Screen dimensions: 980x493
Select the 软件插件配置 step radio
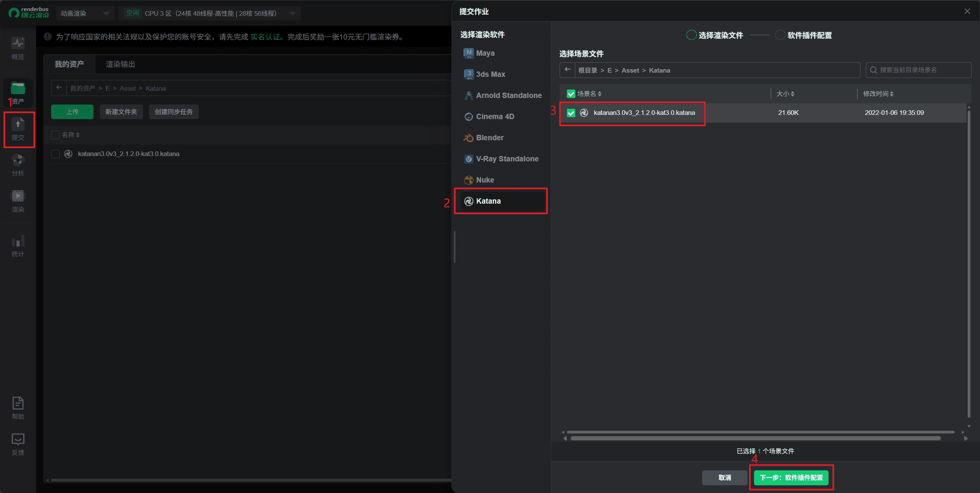point(780,35)
